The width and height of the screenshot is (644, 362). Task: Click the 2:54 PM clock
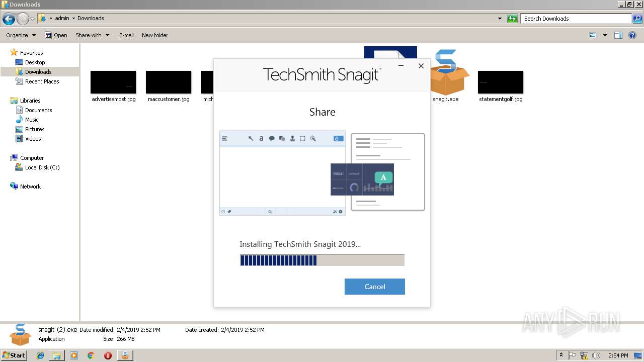click(x=618, y=355)
